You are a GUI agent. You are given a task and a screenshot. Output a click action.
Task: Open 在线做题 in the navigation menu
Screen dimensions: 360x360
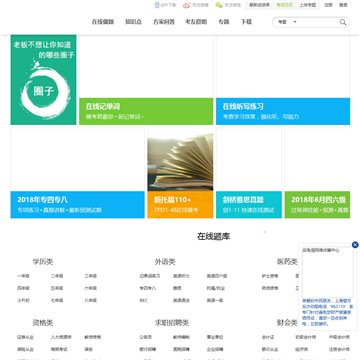[103, 22]
